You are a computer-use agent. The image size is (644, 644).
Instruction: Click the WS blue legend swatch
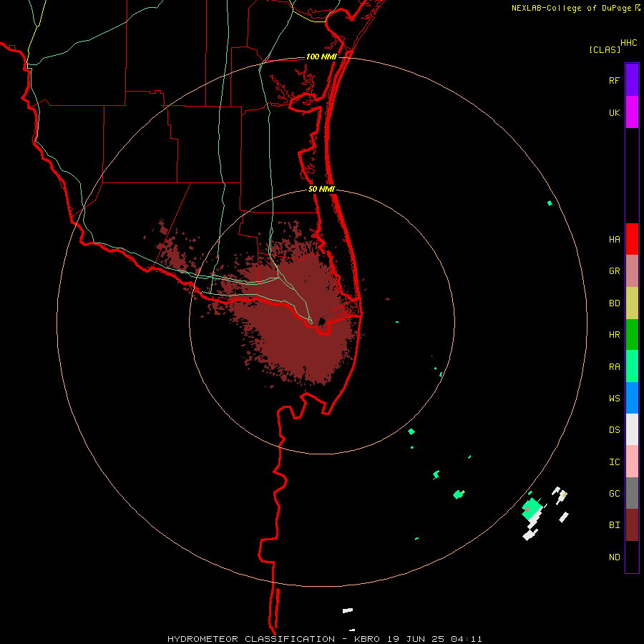pos(632,398)
